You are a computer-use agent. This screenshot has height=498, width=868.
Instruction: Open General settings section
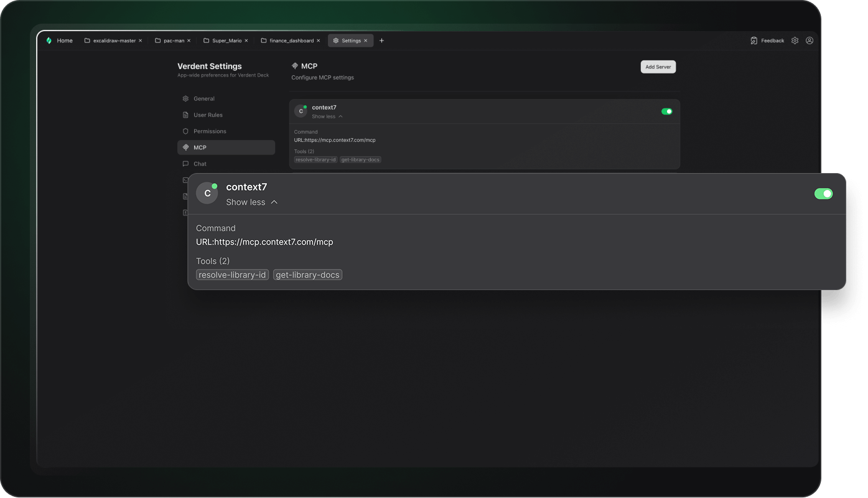pyautogui.click(x=226, y=99)
